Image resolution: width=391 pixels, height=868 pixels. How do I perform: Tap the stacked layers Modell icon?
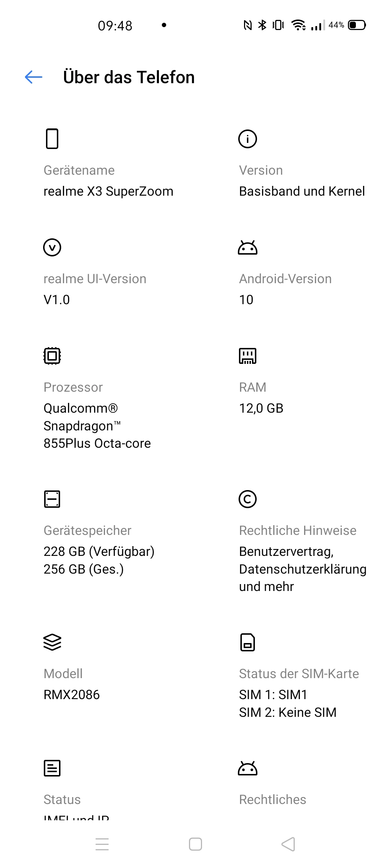[x=52, y=642]
